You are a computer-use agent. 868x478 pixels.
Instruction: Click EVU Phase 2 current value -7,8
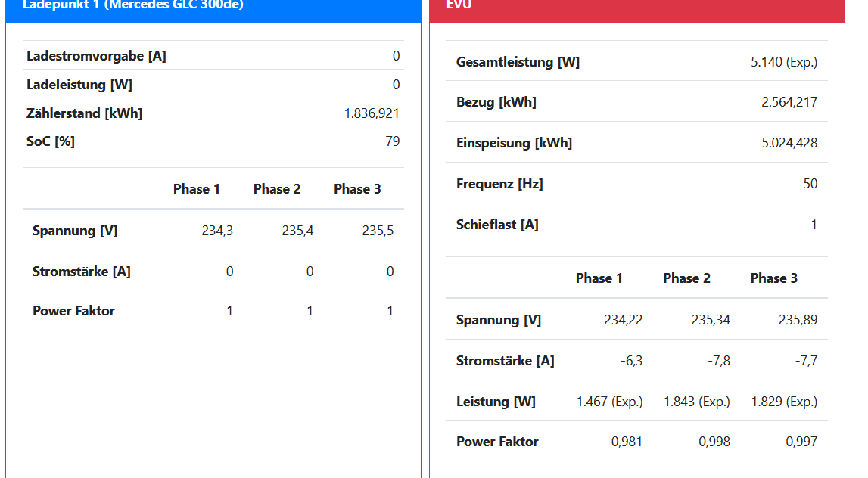coord(719,361)
